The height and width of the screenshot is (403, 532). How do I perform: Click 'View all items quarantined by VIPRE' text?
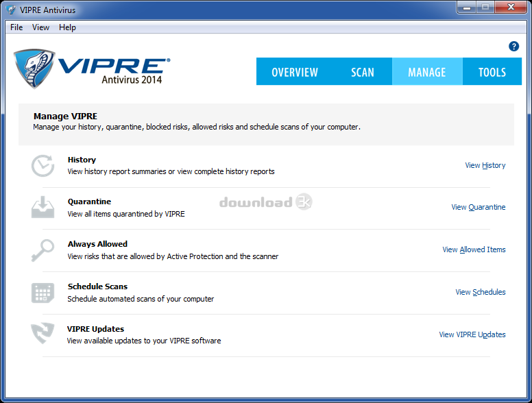[x=126, y=214]
